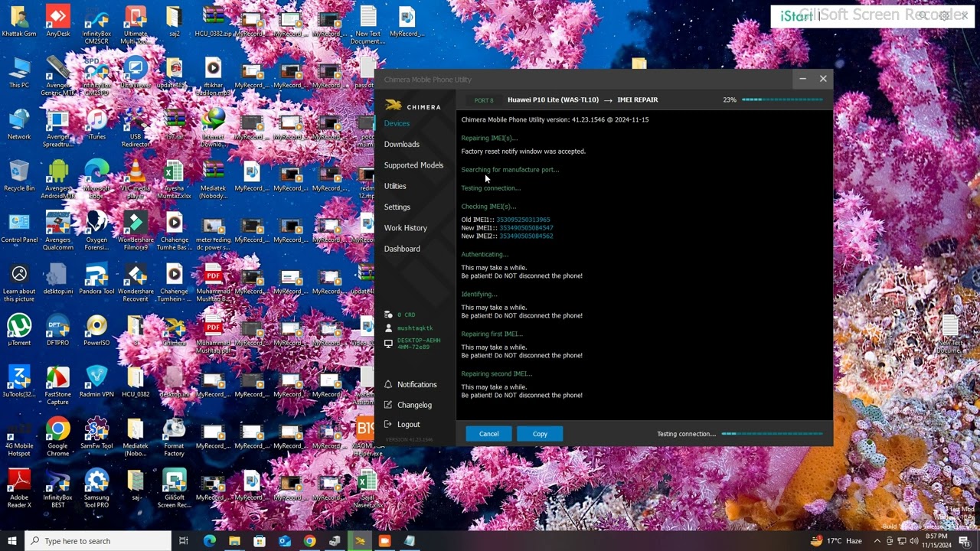Select the SamFw Tool icon
This screenshot has width=980, height=551.
[x=96, y=432]
